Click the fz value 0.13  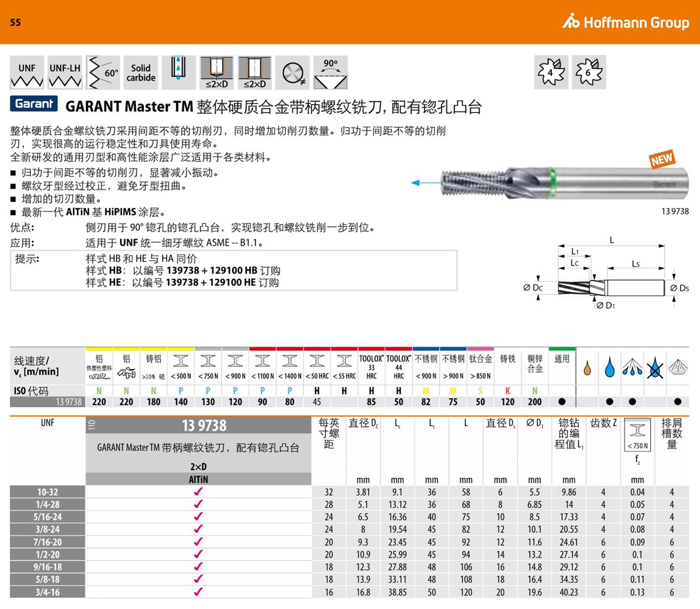(638, 592)
